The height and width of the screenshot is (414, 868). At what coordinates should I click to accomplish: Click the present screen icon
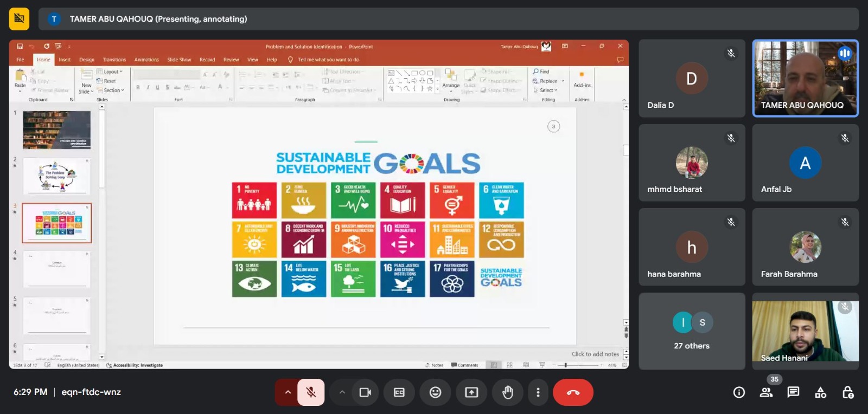click(x=471, y=392)
